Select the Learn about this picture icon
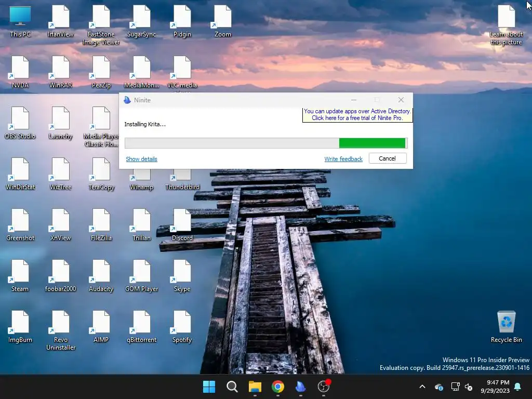Viewport: 532px width, 399px height. [506, 25]
